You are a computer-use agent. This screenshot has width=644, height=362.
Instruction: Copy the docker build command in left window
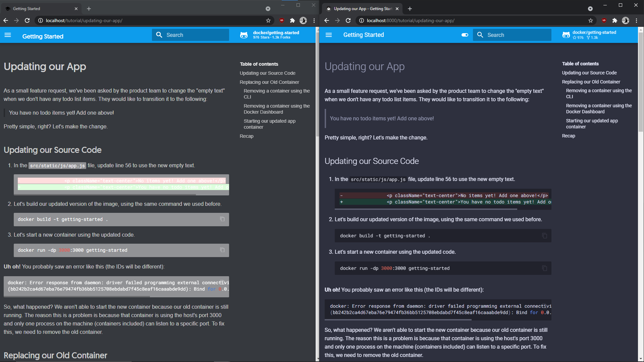click(x=222, y=219)
